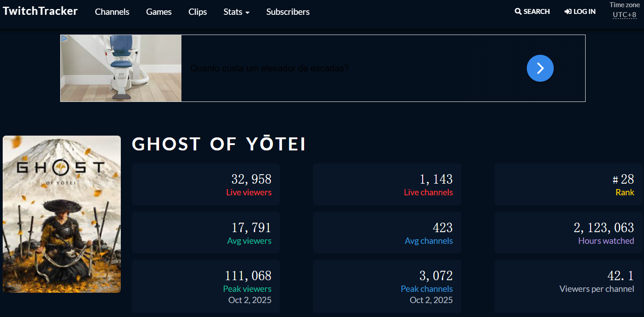644x317 pixels.
Task: Go to the Subscribers page
Action: [x=287, y=12]
